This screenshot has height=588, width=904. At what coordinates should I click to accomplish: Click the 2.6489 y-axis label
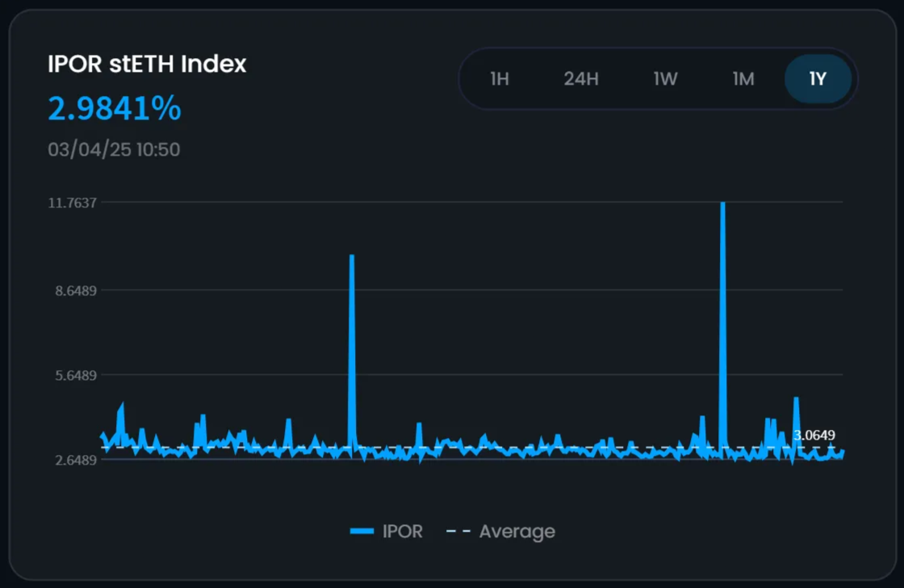pos(76,460)
